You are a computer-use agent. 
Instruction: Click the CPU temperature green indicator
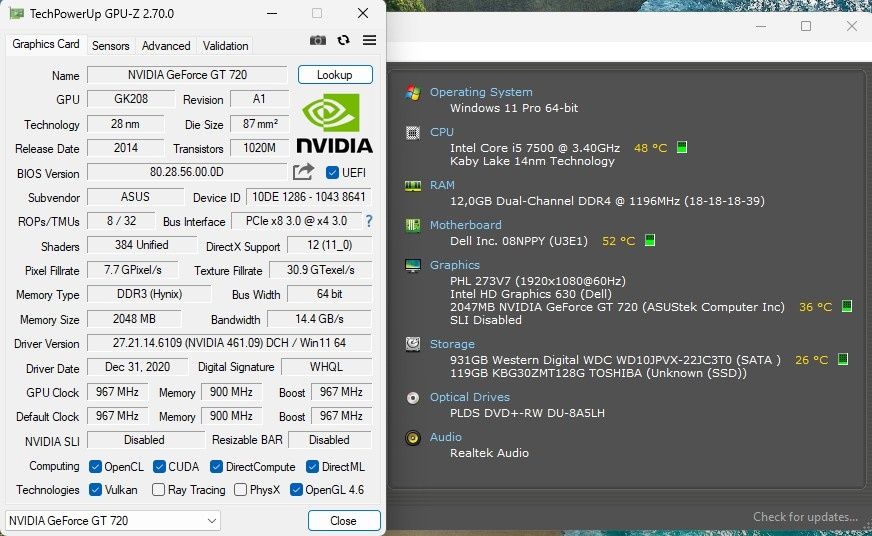click(x=682, y=147)
